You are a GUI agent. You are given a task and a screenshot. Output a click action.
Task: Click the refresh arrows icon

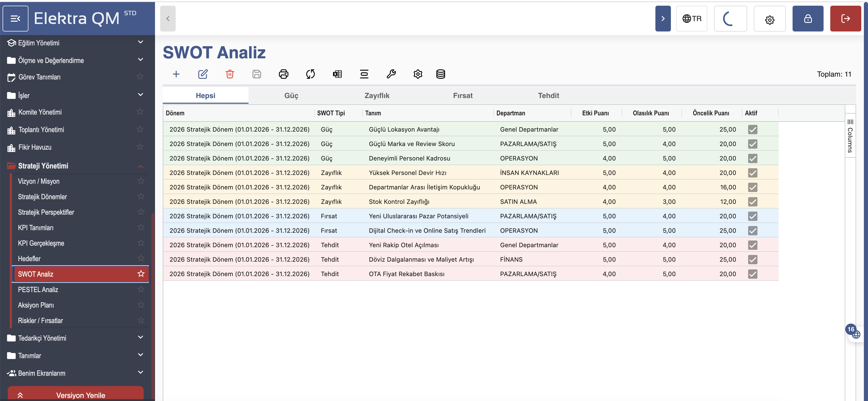click(310, 74)
